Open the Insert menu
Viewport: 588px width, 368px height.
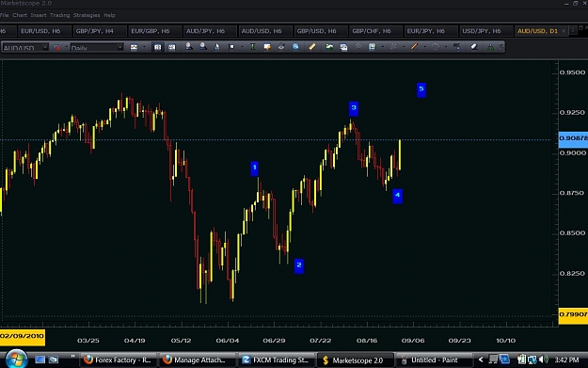(39, 15)
